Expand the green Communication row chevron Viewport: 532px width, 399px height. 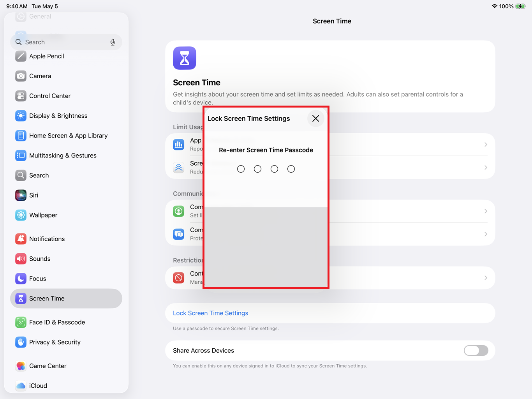coord(486,211)
